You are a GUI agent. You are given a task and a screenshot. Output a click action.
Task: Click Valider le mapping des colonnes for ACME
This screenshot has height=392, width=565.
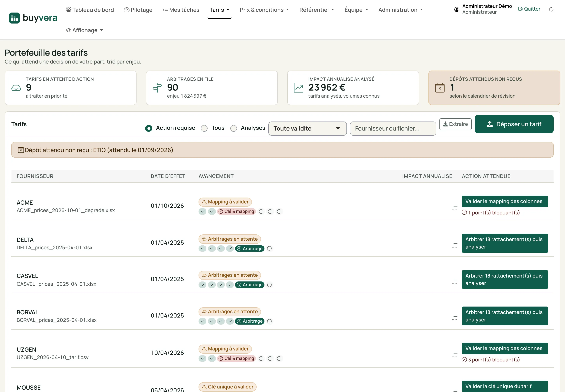(505, 201)
